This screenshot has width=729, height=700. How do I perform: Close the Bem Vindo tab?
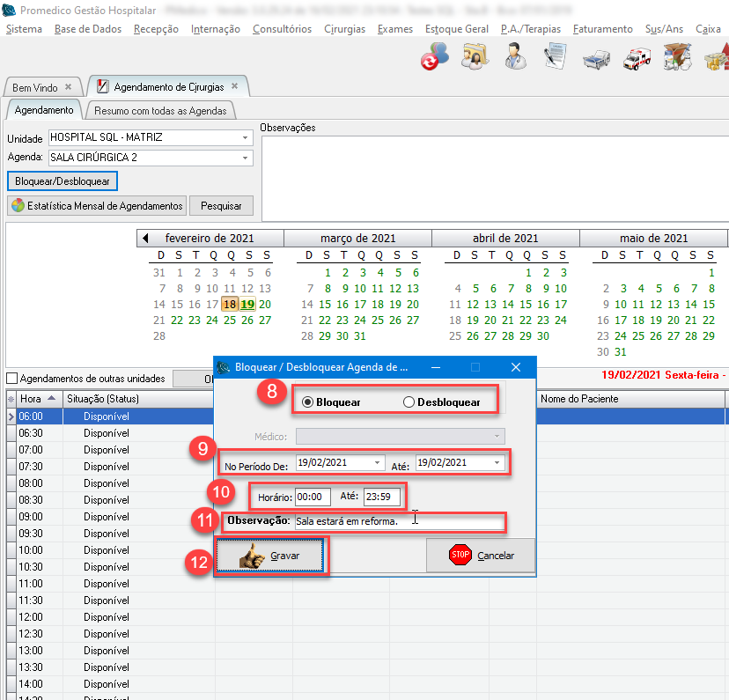69,87
